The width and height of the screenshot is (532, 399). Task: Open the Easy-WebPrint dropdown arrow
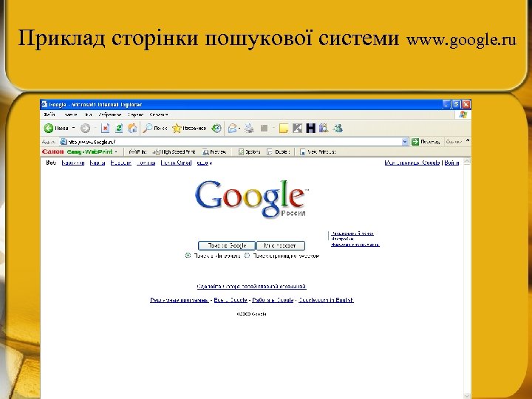[116, 152]
